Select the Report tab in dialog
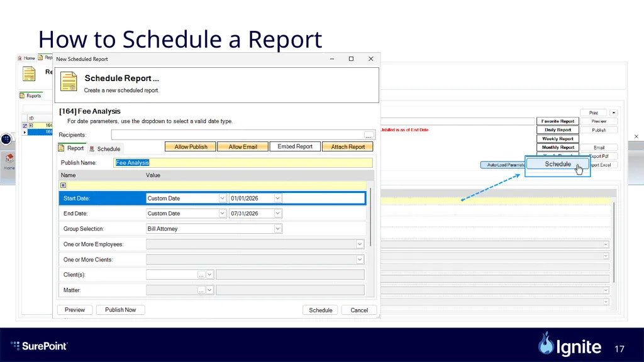 click(x=71, y=148)
